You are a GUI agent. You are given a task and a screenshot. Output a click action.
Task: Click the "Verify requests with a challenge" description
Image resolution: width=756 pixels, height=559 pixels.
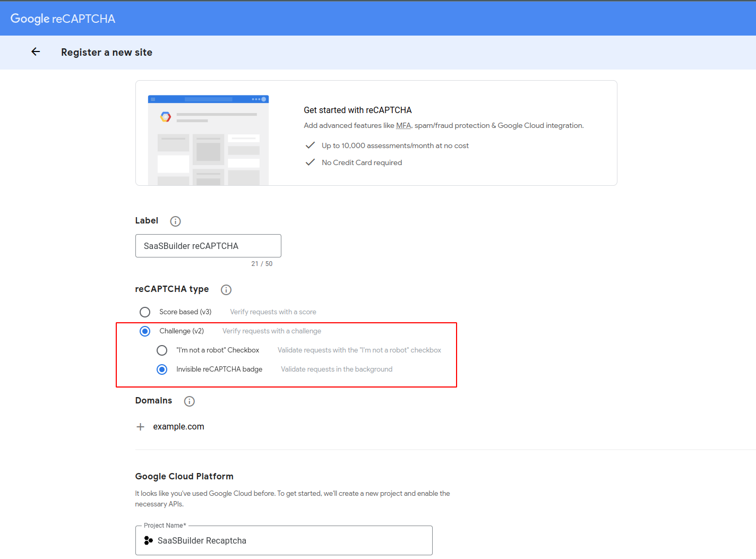point(272,331)
